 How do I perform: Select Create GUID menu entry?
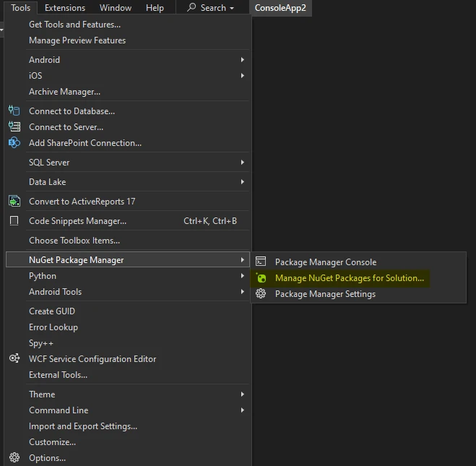tap(52, 311)
